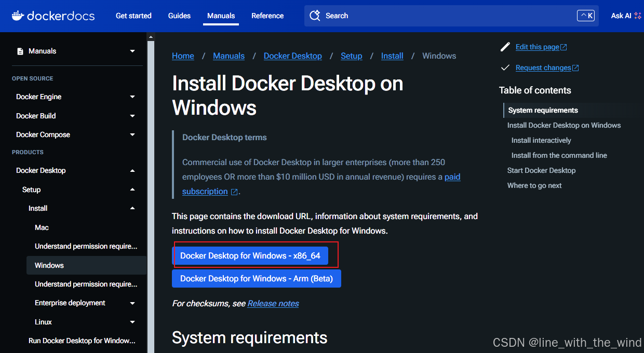Download Docker Desktop for Windows Arm (Beta)

tap(257, 278)
